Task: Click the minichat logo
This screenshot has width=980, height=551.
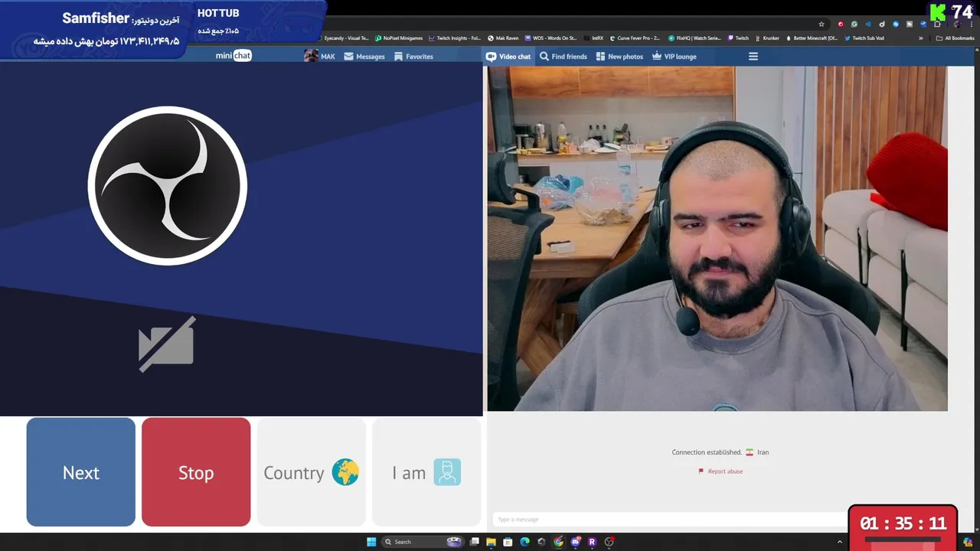Action: tap(234, 56)
